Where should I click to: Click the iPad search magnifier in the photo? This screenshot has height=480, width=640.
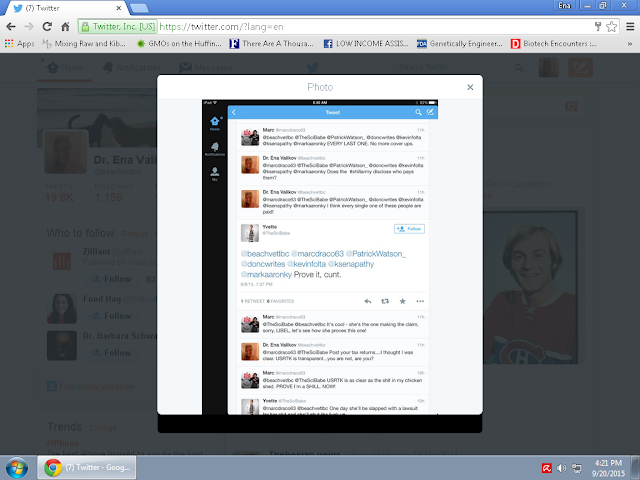[x=418, y=112]
